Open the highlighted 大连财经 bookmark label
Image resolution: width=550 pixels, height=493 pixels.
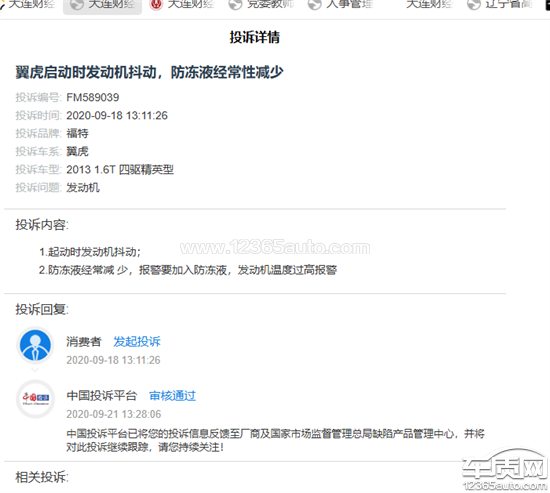112,4
